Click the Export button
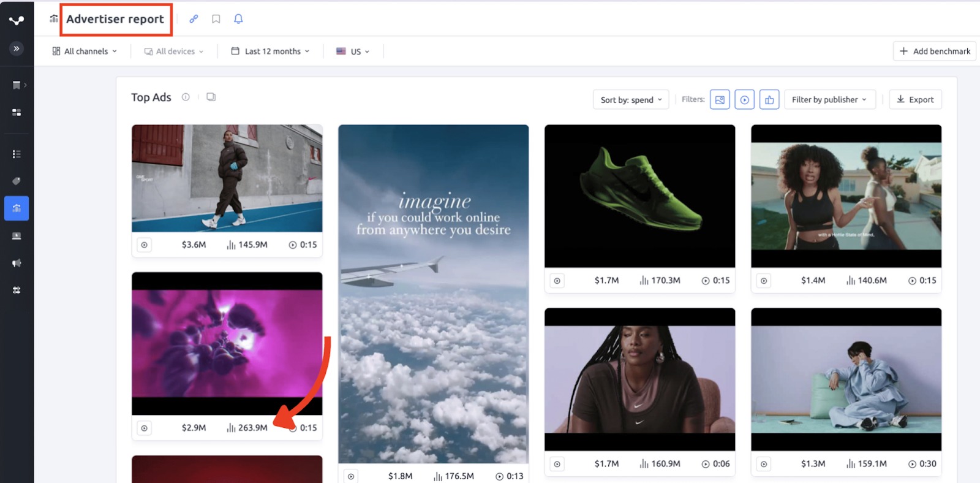Viewport: 980px width, 483px height. point(915,100)
